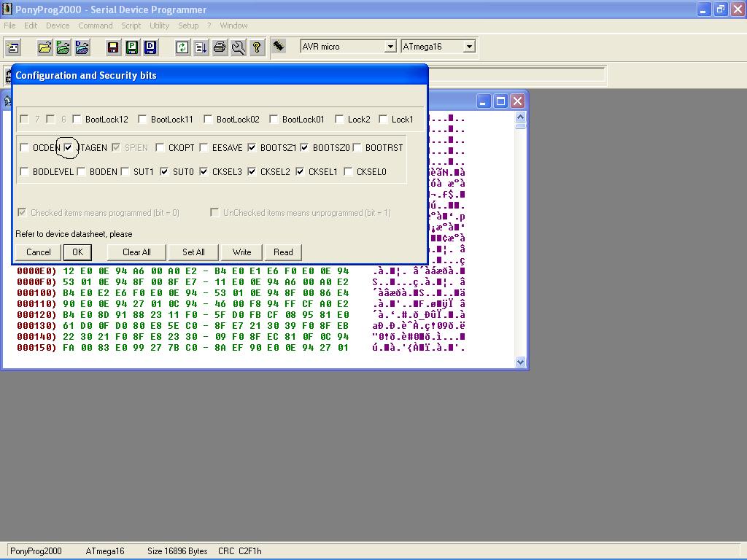
Task: Open the Command menu
Action: click(x=96, y=26)
